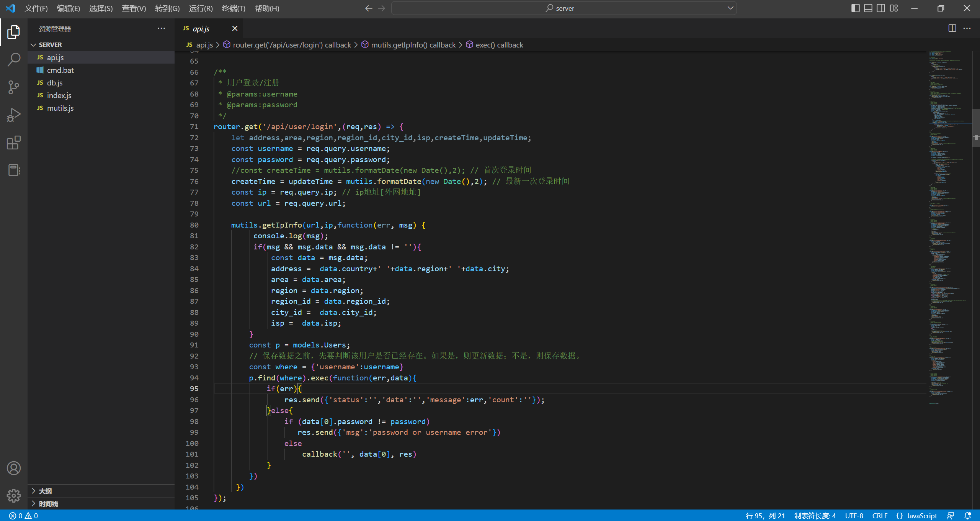Open the Explorer view in activity bar
Viewport: 980px width, 521px height.
pos(13,32)
